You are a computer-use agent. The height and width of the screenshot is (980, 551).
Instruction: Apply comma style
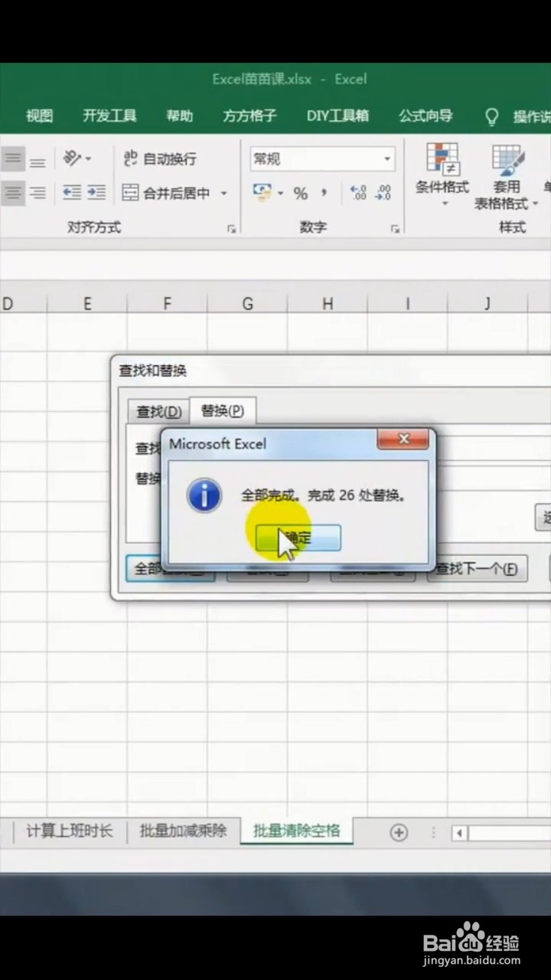[x=324, y=193]
